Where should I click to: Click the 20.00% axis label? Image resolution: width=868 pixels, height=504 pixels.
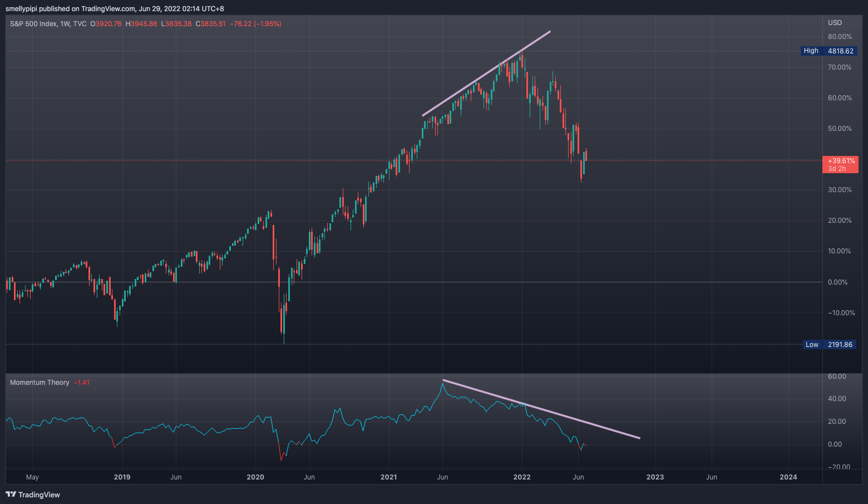click(840, 221)
